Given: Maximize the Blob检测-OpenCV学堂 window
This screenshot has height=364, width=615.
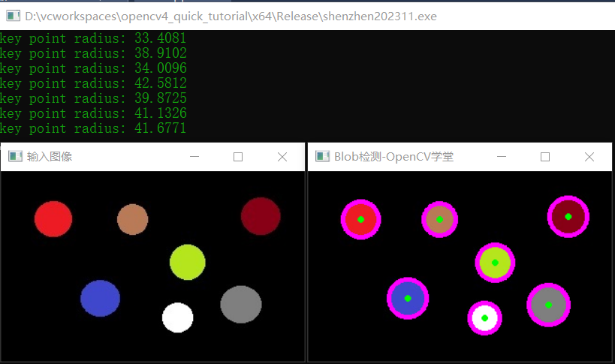Looking at the screenshot, I should [x=545, y=157].
